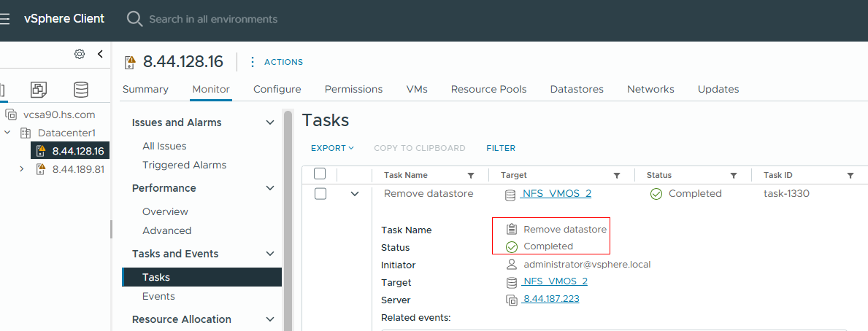Screen dimensions: 868x331
Task: Open Performance Overview
Action: (x=166, y=211)
